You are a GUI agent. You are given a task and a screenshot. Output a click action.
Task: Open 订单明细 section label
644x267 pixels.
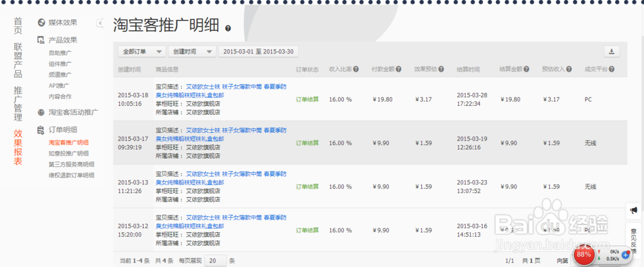63,130
